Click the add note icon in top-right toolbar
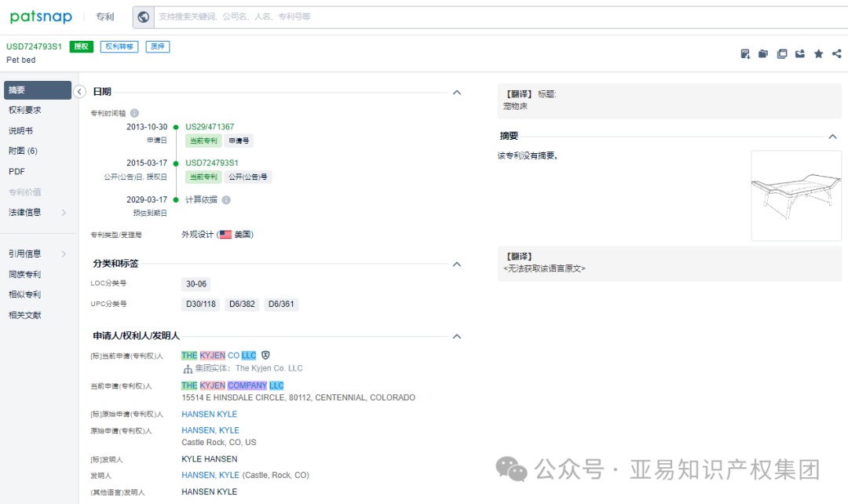This screenshot has width=848, height=504. pyautogui.click(x=745, y=53)
